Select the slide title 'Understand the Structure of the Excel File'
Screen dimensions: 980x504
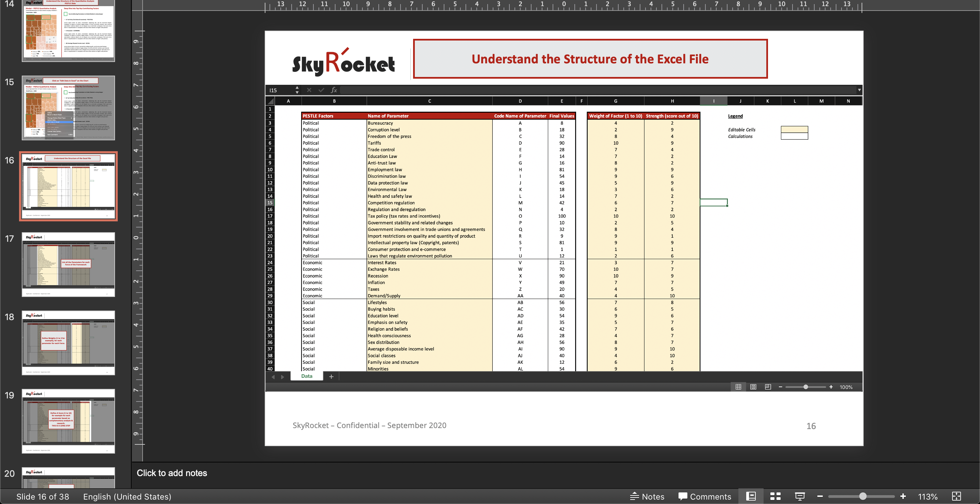590,59
